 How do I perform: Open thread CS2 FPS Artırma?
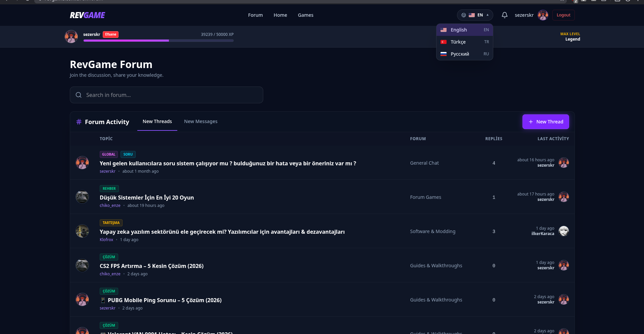point(151,266)
